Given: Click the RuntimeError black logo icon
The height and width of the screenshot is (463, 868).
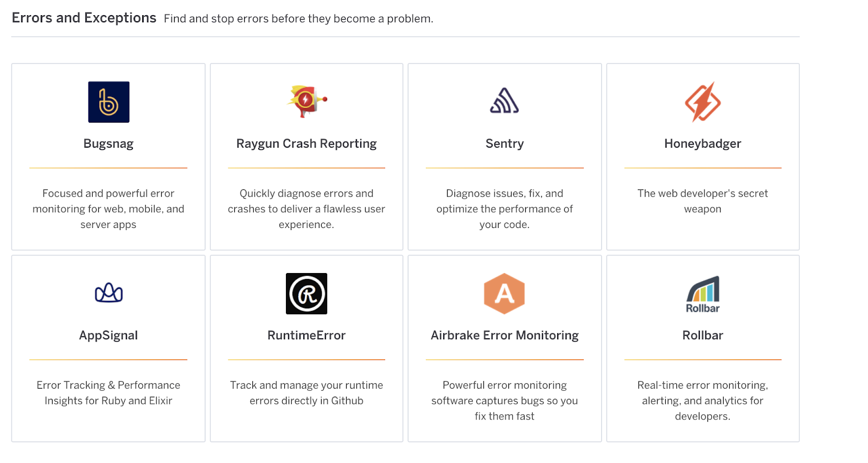Looking at the screenshot, I should point(307,294).
